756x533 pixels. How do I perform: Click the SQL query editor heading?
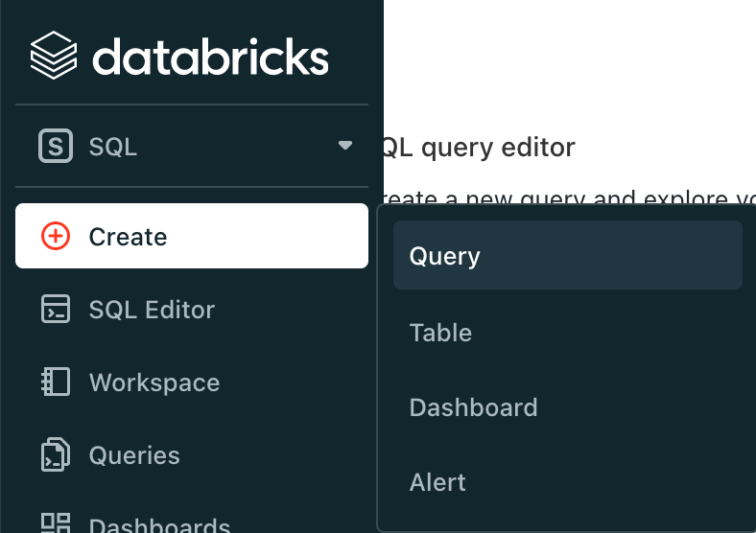click(480, 148)
